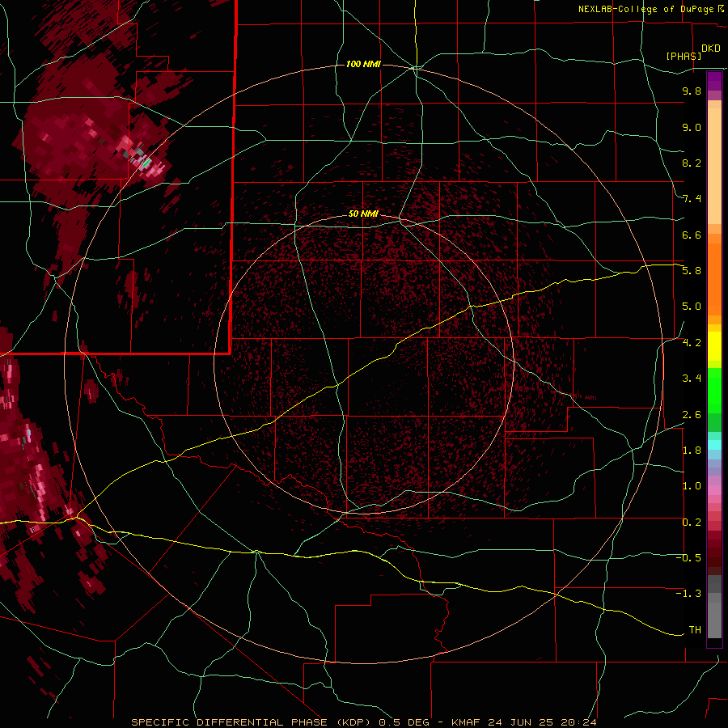The image size is (728, 728).
Task: Pick the cyan segment of the color bar
Action: (714, 445)
